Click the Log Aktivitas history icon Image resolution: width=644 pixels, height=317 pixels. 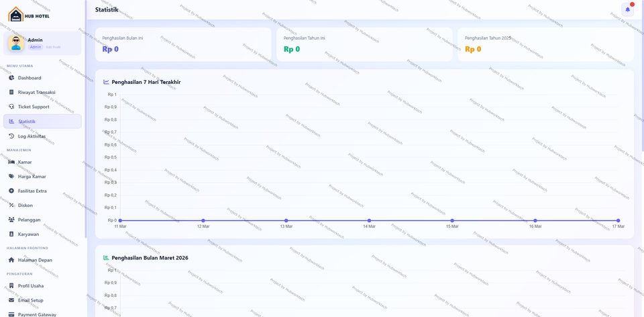11,136
